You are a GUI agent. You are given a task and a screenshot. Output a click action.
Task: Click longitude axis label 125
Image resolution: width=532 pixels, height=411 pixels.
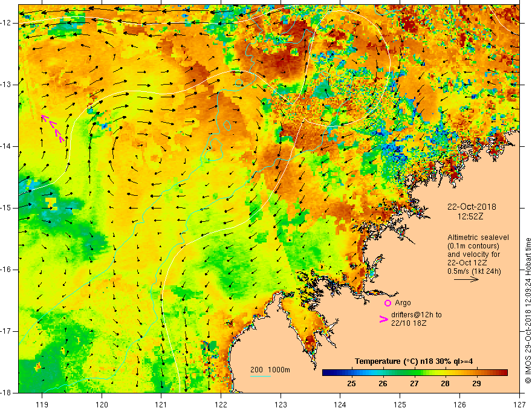click(400, 404)
